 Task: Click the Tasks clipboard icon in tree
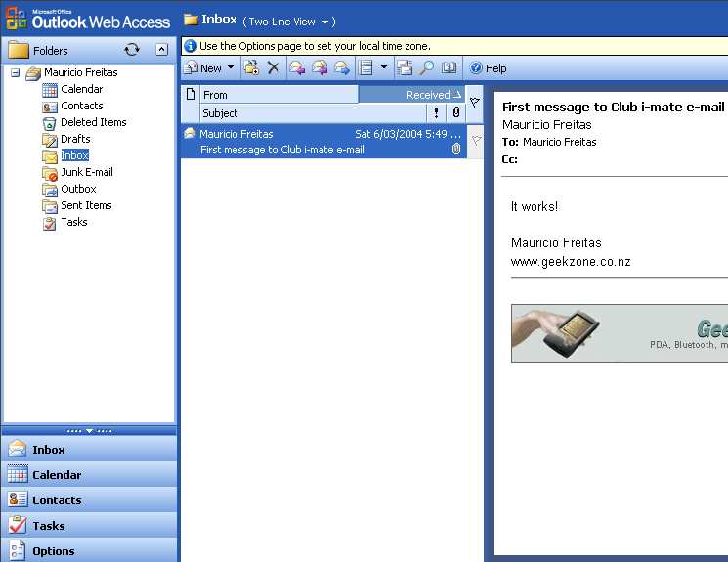[x=49, y=224]
